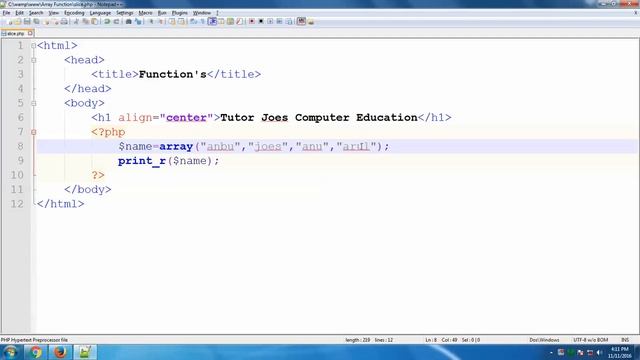
Task: Click the system clock showing 4:11 PM
Action: (x=620, y=353)
